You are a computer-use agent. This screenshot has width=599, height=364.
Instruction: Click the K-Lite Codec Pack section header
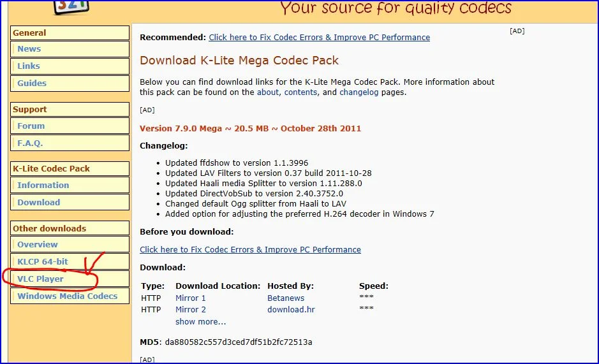click(x=70, y=168)
